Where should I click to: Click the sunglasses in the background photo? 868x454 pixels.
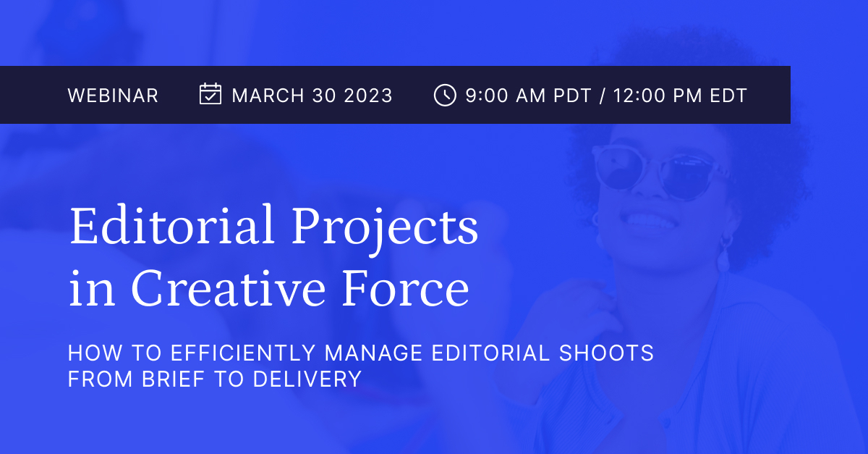pos(655,169)
